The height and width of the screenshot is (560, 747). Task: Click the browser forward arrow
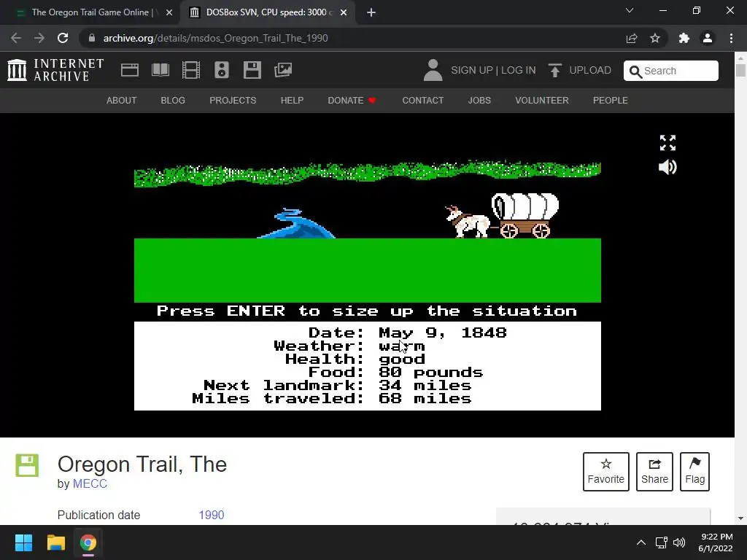coord(39,38)
